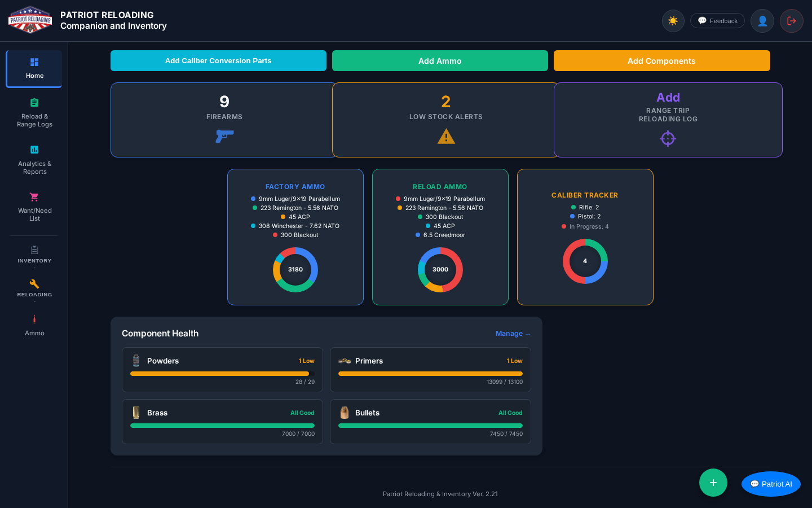Click the RELOAD AMMO card title
Viewport: 812px width, 508px height.
click(x=440, y=187)
